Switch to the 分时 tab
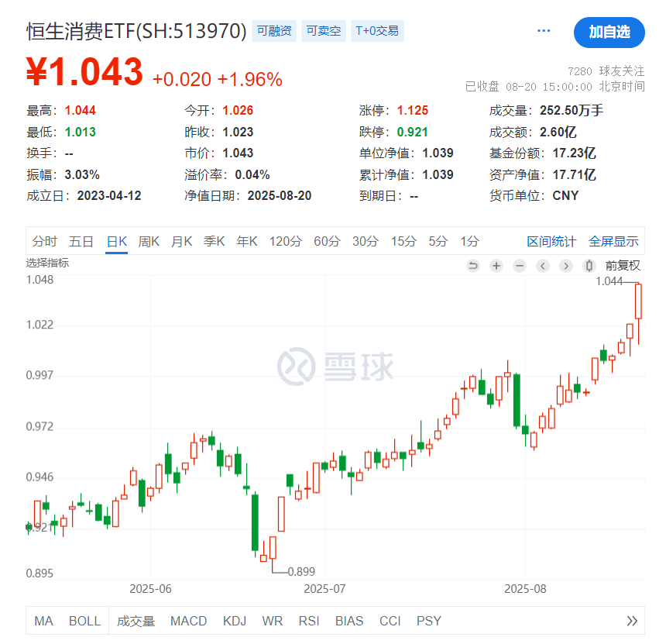This screenshot has width=666, height=644. tap(45, 242)
